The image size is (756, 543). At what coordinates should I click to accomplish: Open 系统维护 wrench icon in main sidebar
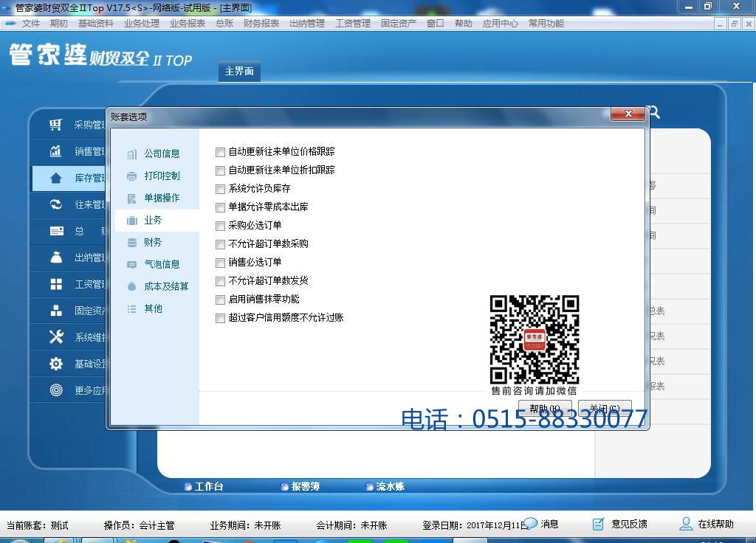pos(56,336)
